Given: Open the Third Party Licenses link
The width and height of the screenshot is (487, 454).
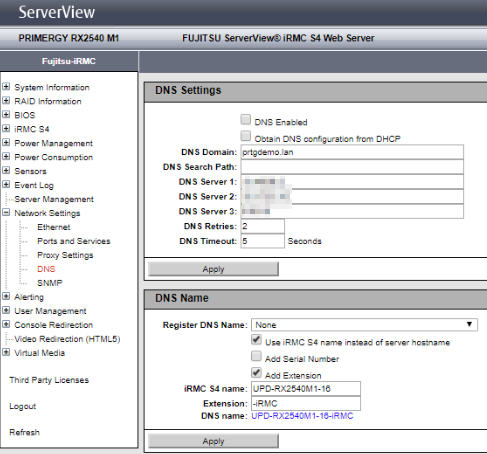Looking at the screenshot, I should pyautogui.click(x=49, y=380).
